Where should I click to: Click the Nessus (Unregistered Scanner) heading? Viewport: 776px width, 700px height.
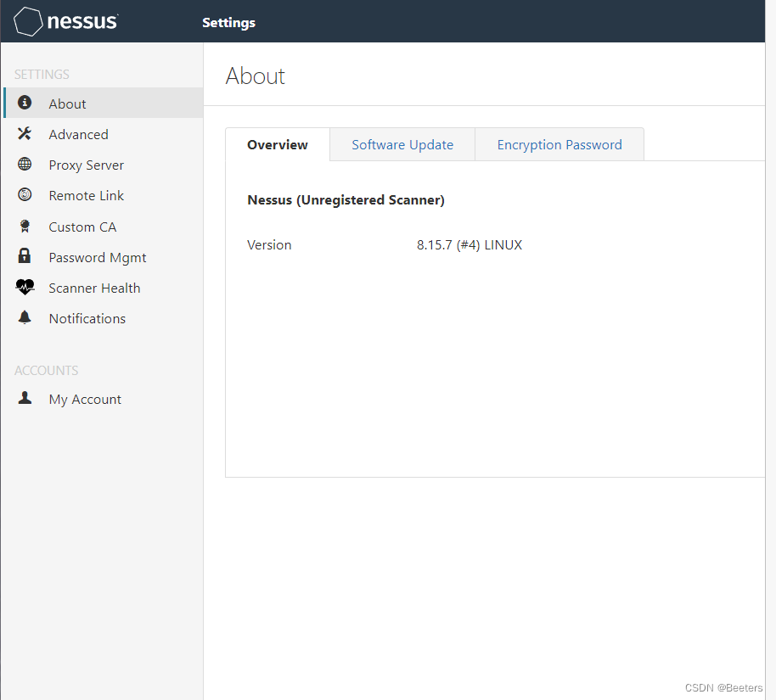tap(346, 200)
